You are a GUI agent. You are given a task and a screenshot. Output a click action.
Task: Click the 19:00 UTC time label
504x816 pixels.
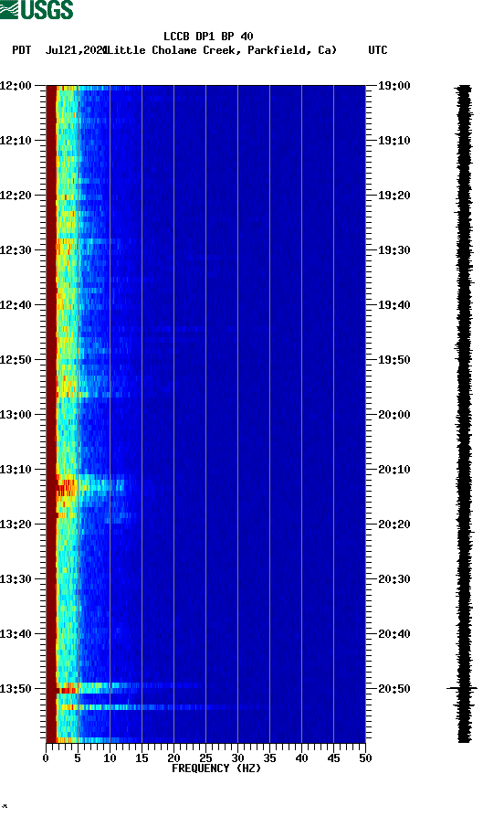tap(394, 85)
